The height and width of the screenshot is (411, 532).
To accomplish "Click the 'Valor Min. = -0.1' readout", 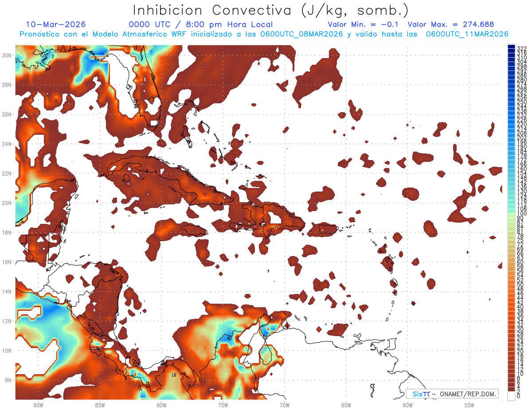I will pyautogui.click(x=363, y=24).
